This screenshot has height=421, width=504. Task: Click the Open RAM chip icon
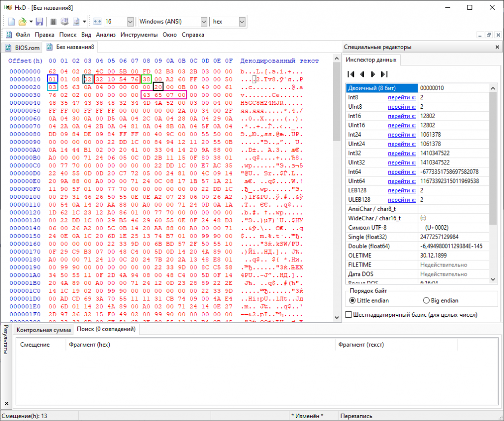[53, 22]
